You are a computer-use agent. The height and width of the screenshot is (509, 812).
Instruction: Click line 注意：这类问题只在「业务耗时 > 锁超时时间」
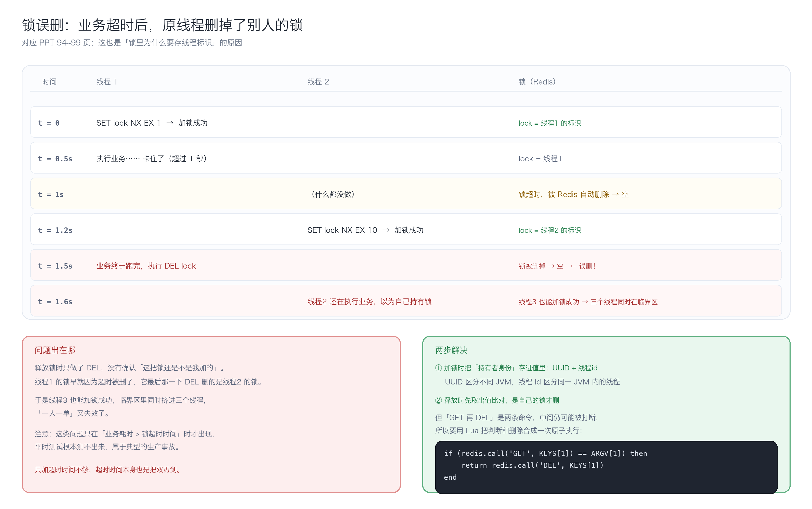click(125, 433)
